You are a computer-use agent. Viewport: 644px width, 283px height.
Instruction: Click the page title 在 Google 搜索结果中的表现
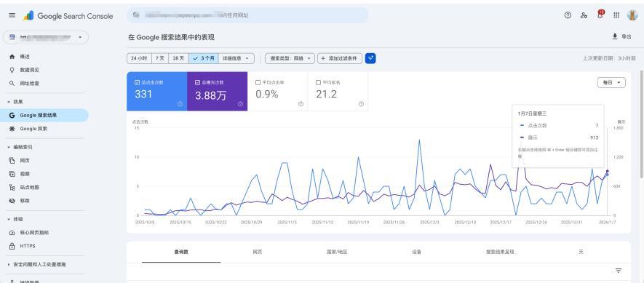pos(171,37)
